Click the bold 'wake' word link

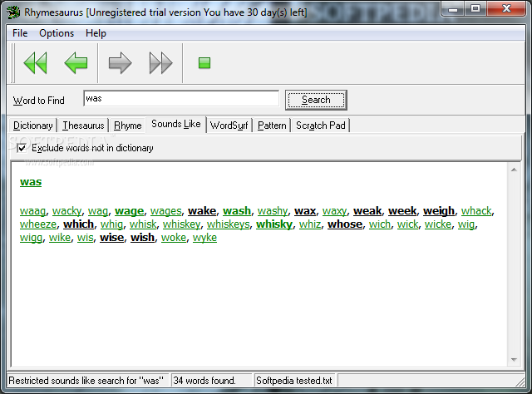pyautogui.click(x=202, y=211)
